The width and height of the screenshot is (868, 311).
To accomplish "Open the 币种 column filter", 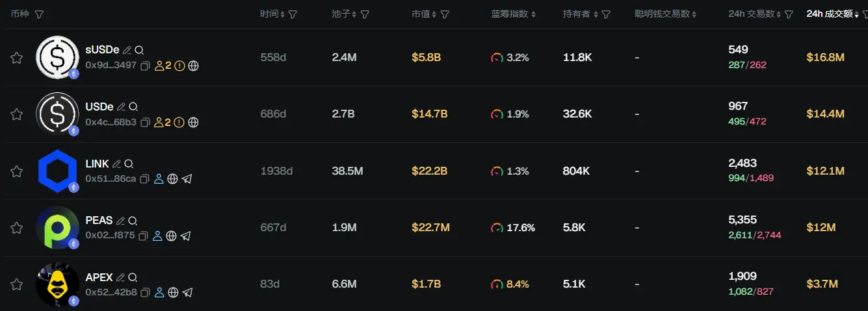I will pos(39,14).
